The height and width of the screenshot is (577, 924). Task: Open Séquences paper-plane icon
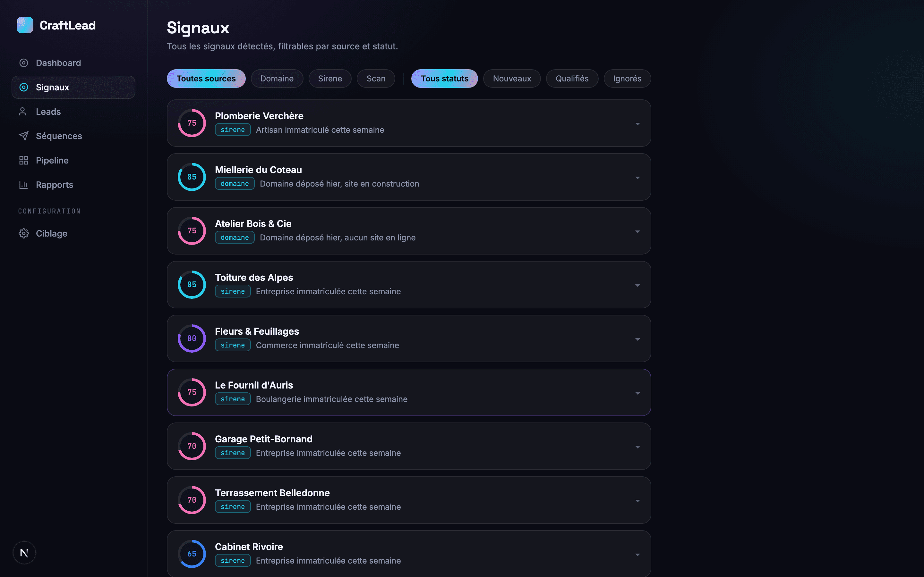24,136
